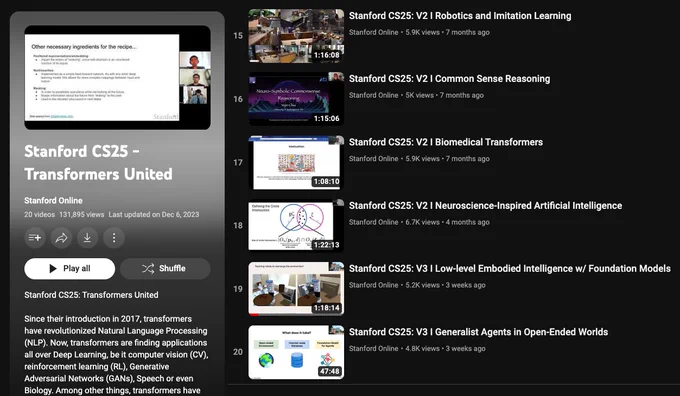Open the Low-level Embodied Intelligence video thumbnail

point(296,289)
